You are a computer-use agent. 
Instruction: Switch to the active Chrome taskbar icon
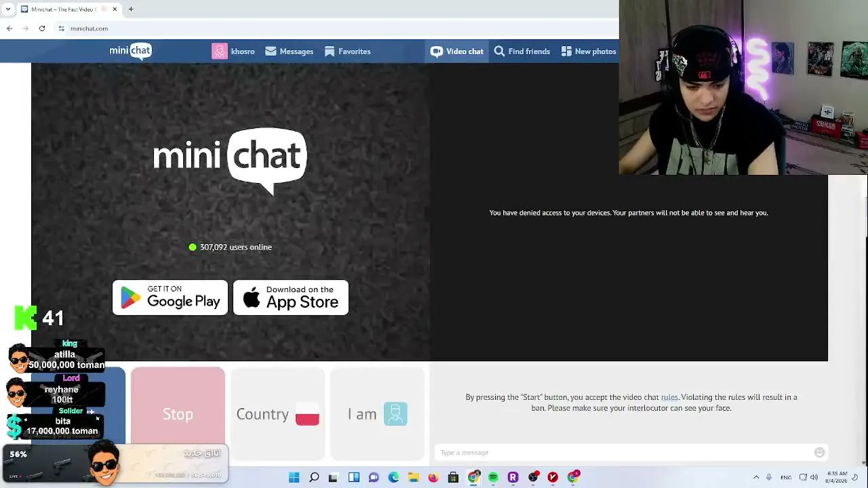click(x=473, y=477)
